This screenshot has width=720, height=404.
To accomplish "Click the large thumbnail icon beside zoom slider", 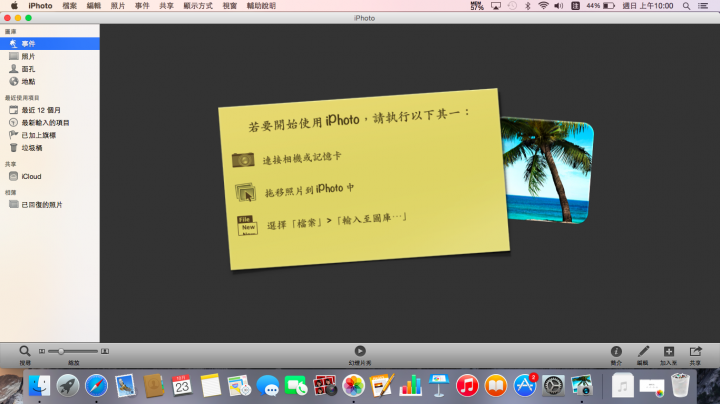I will pyautogui.click(x=105, y=351).
